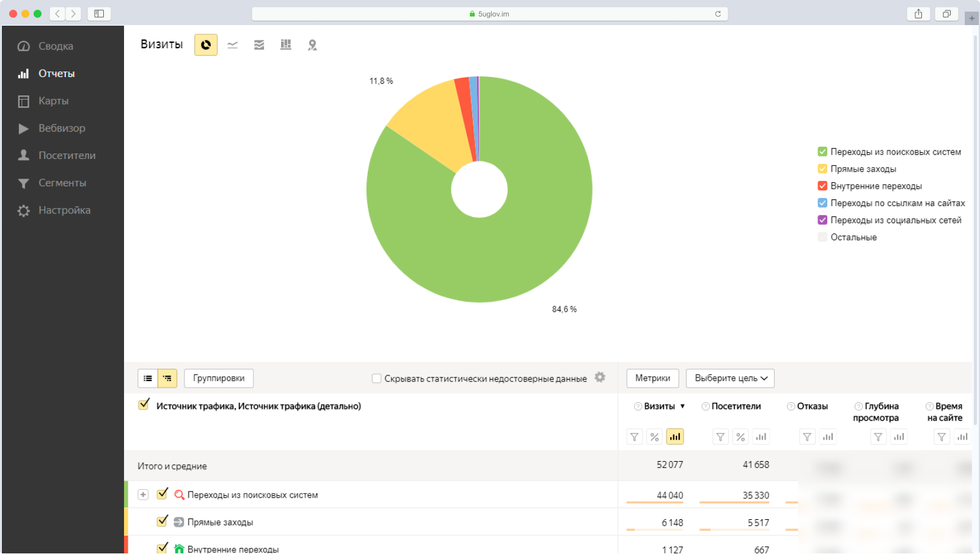Viewport: 980px width, 554px height.
Task: Expand the Переходы из поисковых систем row
Action: (143, 495)
